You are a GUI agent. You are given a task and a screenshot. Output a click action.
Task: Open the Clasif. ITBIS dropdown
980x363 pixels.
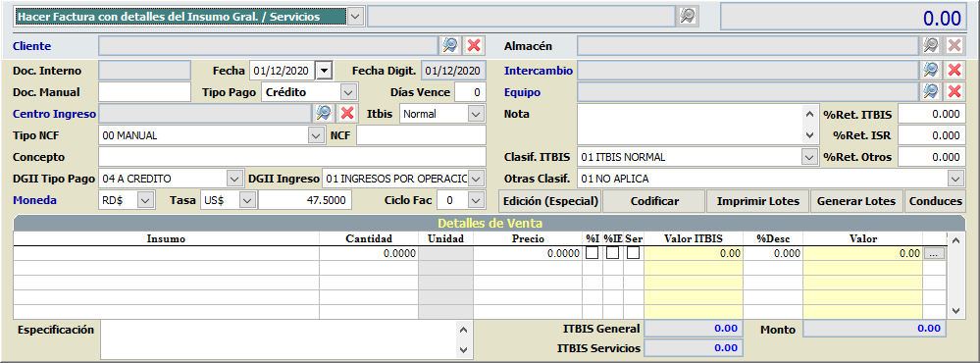tap(809, 157)
